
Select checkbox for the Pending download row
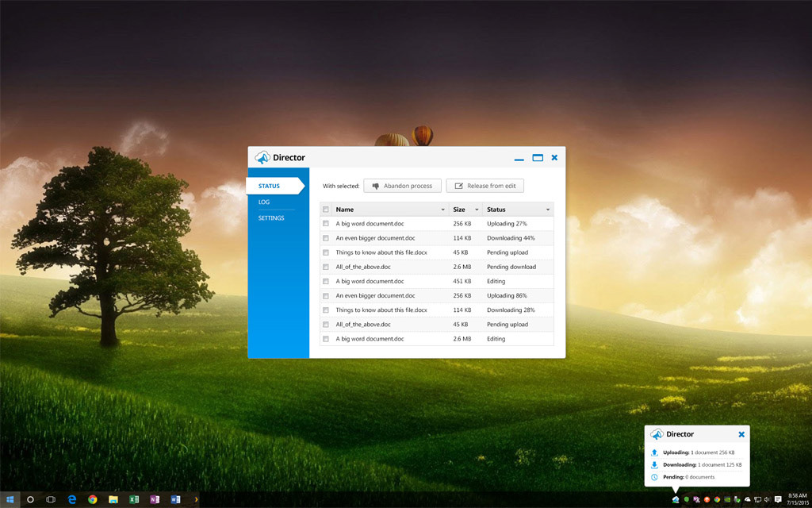(326, 267)
